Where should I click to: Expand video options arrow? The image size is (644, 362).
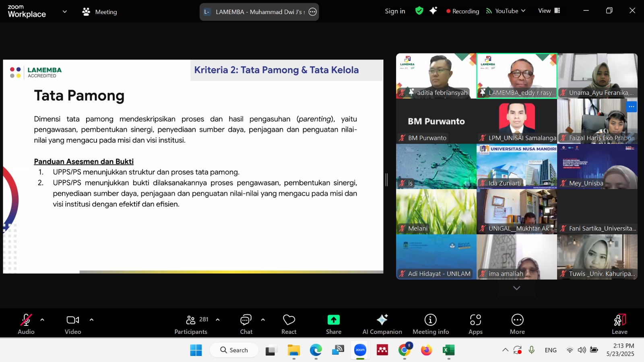pyautogui.click(x=91, y=320)
